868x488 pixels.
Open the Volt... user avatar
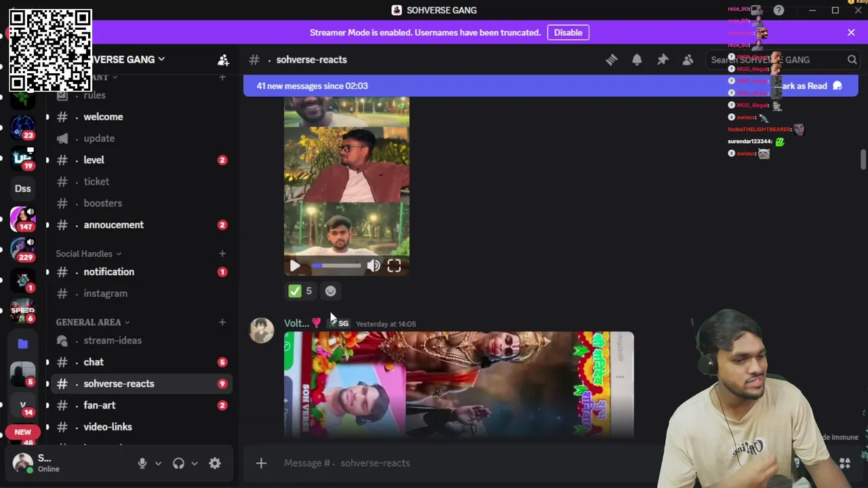(x=262, y=330)
